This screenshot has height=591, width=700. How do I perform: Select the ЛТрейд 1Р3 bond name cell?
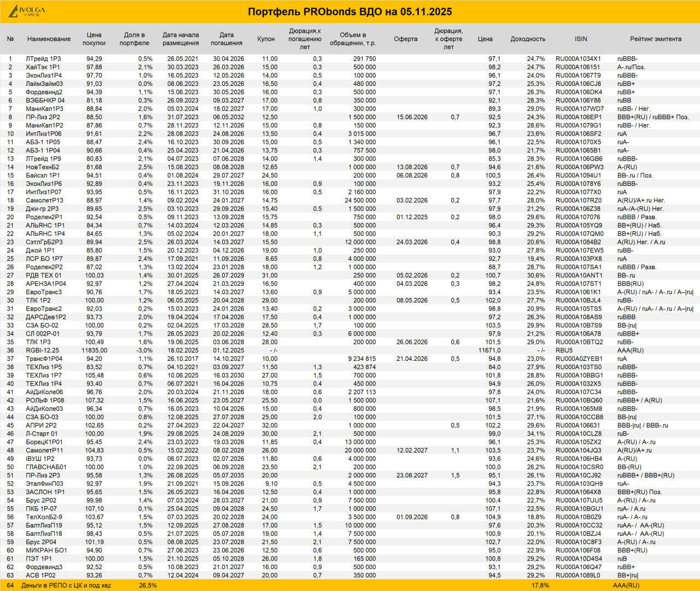pyautogui.click(x=43, y=58)
